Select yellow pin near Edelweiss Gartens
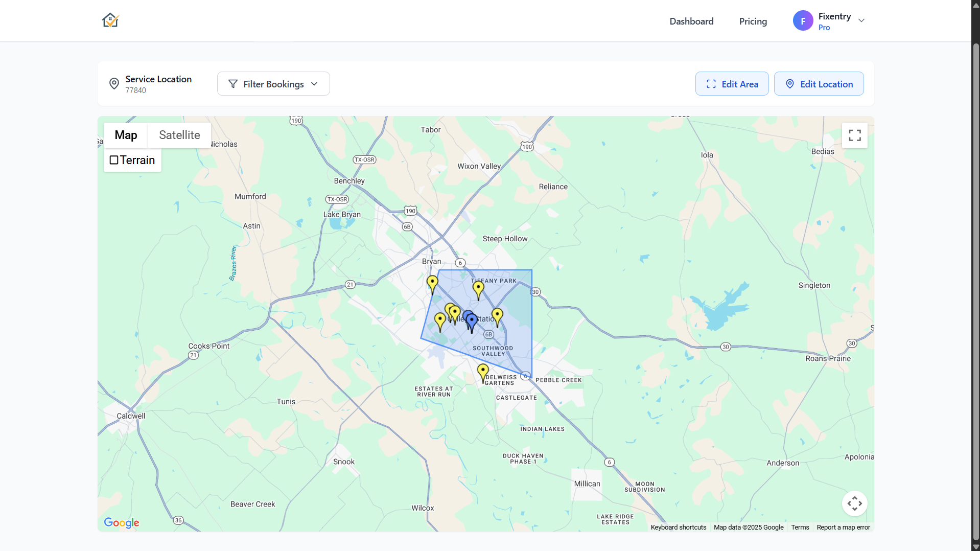980x551 pixels. [x=483, y=373]
